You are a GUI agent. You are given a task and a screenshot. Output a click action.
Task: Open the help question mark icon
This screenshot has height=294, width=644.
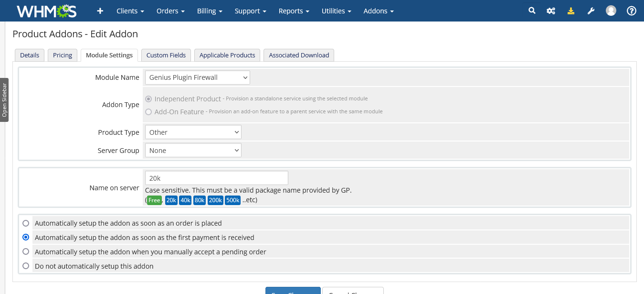pyautogui.click(x=632, y=11)
